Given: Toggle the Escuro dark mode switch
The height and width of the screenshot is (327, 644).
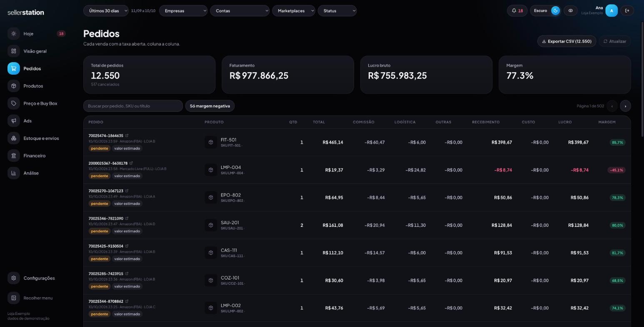Looking at the screenshot, I should coord(555,11).
